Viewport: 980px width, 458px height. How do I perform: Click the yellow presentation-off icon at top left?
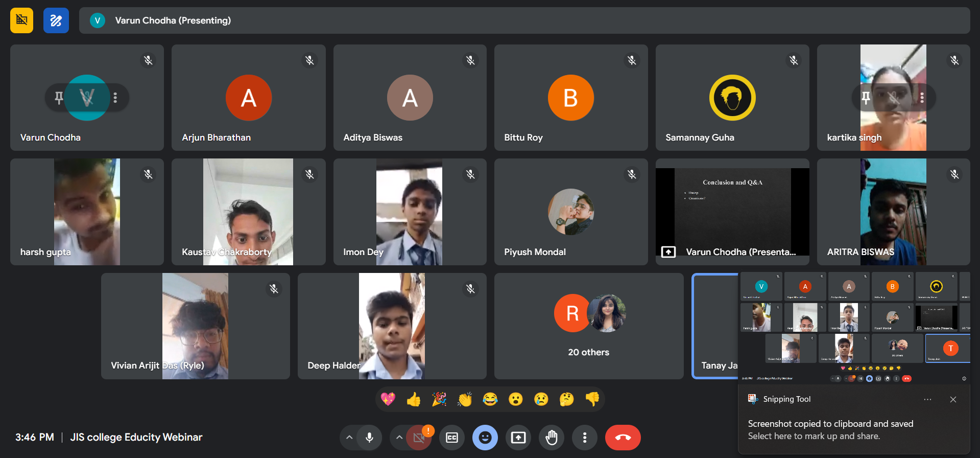21,20
